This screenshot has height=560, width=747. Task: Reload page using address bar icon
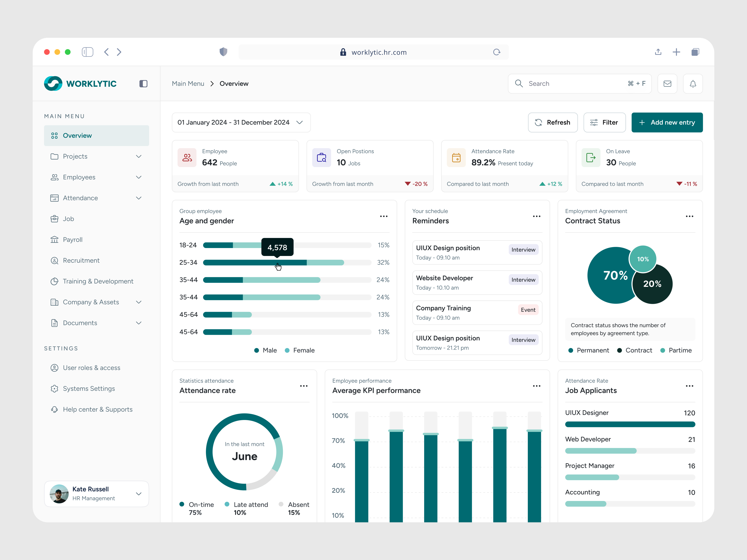click(497, 52)
